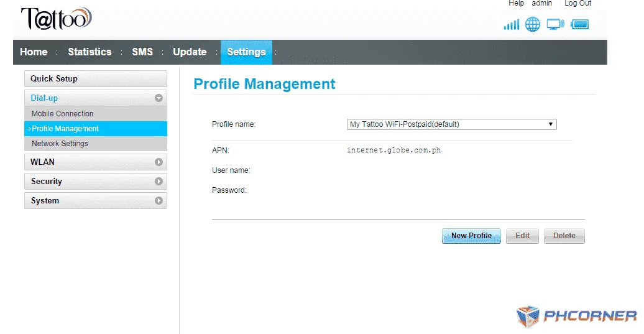Click the globe internet status icon
Viewport: 644px width, 334px height.
pyautogui.click(x=533, y=24)
